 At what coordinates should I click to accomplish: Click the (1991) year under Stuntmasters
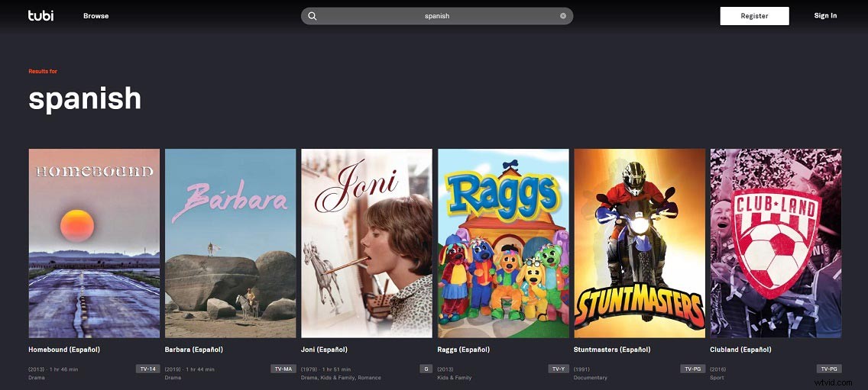click(581, 369)
